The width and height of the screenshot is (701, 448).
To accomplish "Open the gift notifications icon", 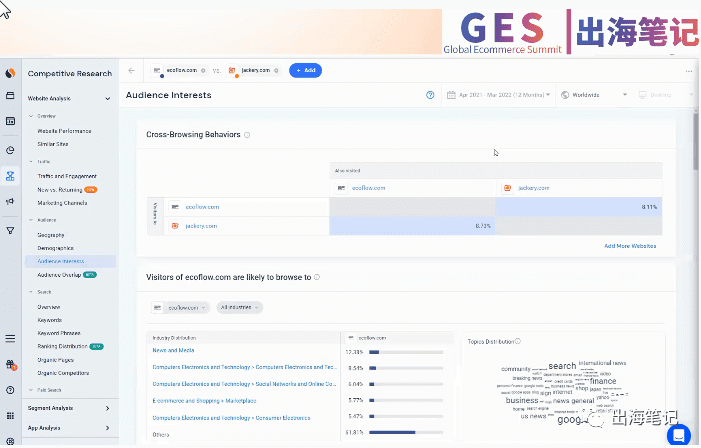I will (x=11, y=365).
